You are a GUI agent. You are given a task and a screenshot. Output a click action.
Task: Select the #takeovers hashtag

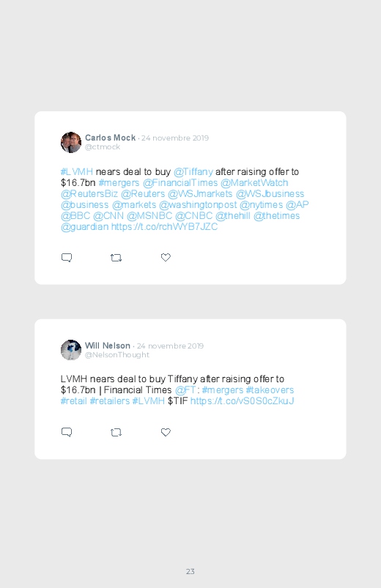(270, 390)
